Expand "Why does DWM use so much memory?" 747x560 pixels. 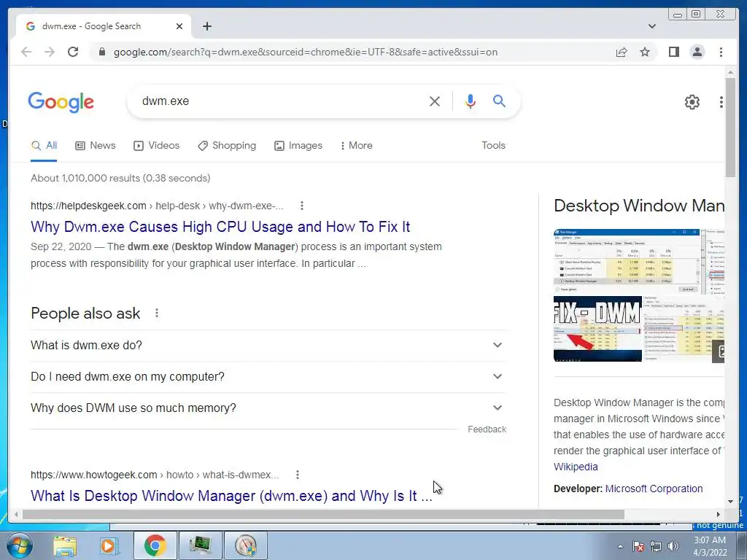268,408
